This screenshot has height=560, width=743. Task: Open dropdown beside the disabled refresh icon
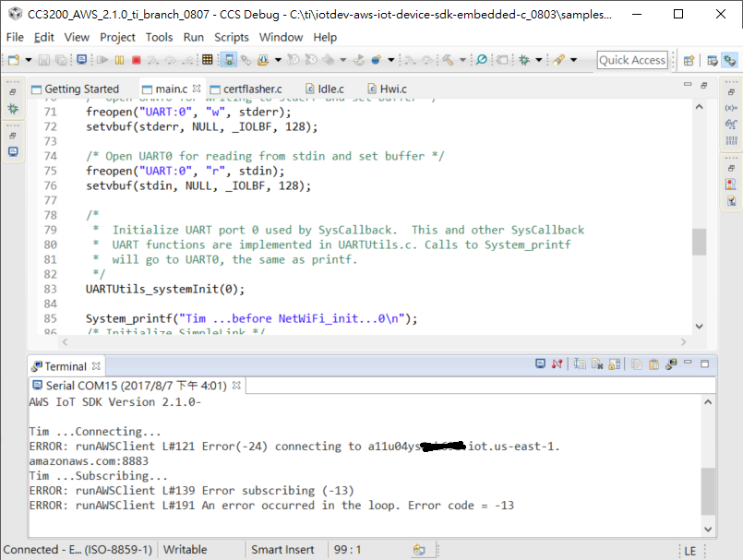343,60
